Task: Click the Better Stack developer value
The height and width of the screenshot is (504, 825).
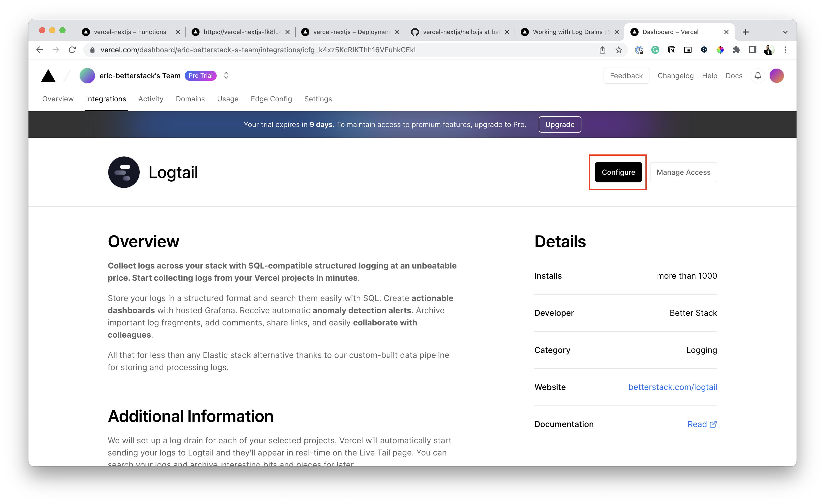Action: [x=693, y=313]
